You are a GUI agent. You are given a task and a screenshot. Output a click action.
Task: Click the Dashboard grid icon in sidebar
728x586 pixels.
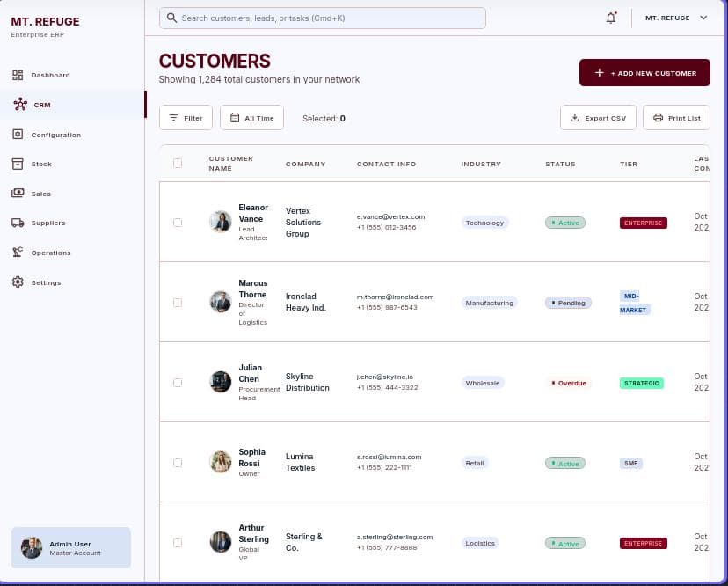(x=18, y=75)
